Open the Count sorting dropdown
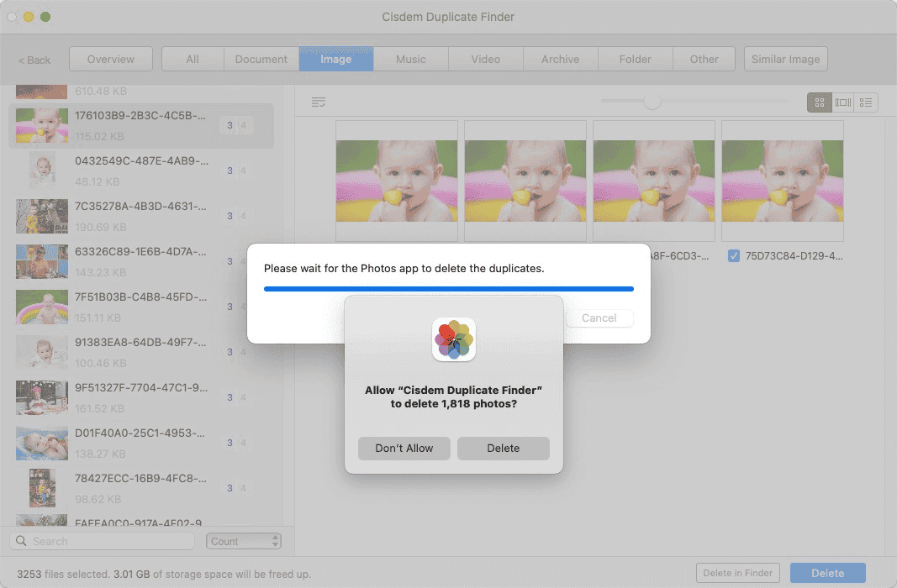Viewport: 897px width, 588px height. (238, 541)
